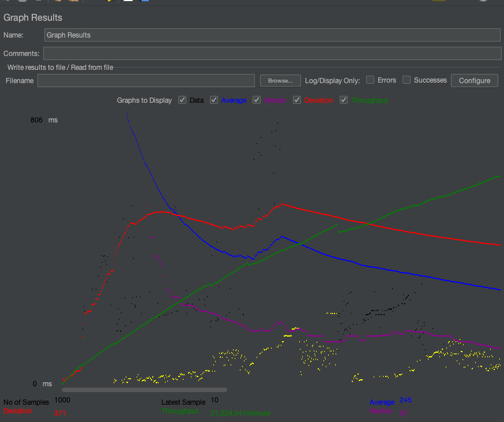Click the red Deviation value 371
Viewport: 504px width, 422px height.
[60, 413]
